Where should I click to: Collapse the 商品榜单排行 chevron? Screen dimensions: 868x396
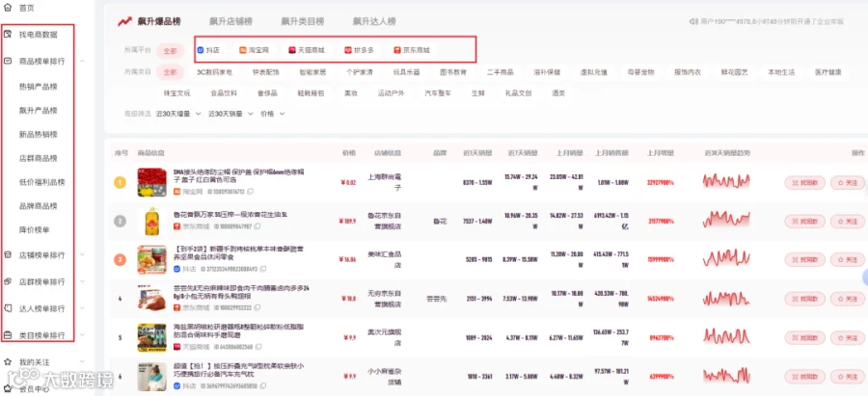[x=82, y=61]
